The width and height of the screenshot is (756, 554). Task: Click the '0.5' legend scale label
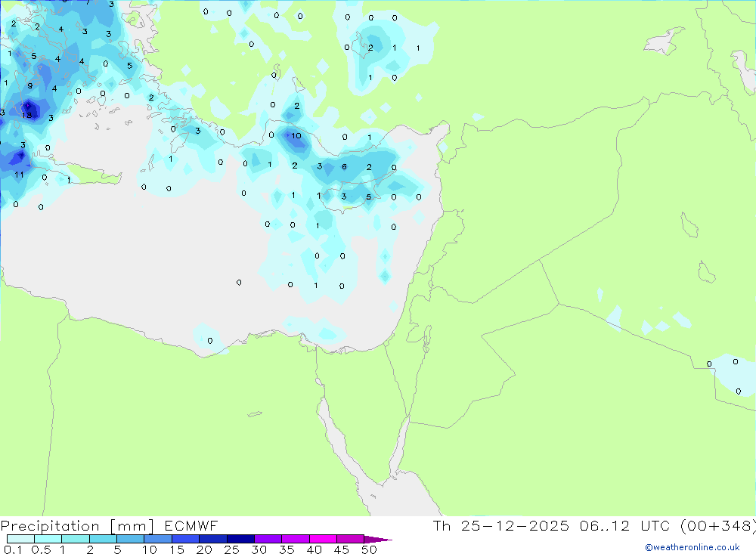pos(42,549)
